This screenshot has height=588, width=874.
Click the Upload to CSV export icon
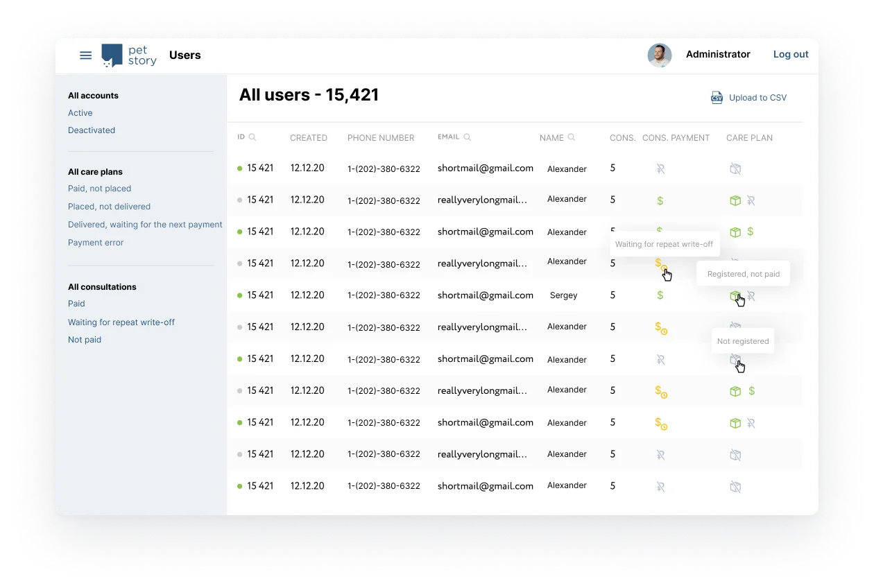point(717,98)
